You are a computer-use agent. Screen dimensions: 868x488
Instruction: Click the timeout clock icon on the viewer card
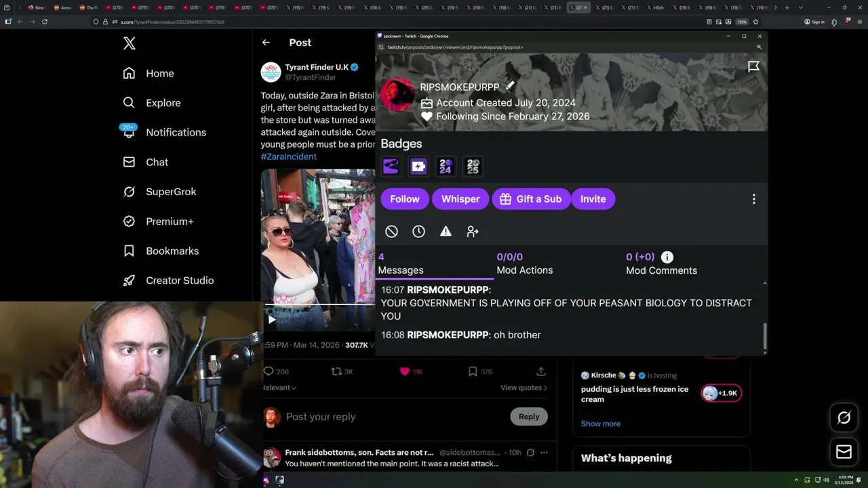coord(418,232)
